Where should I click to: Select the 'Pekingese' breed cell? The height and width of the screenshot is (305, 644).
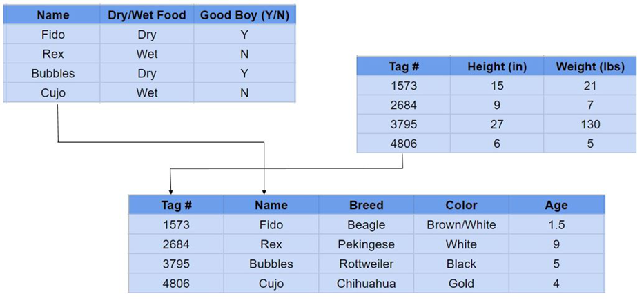point(366,244)
